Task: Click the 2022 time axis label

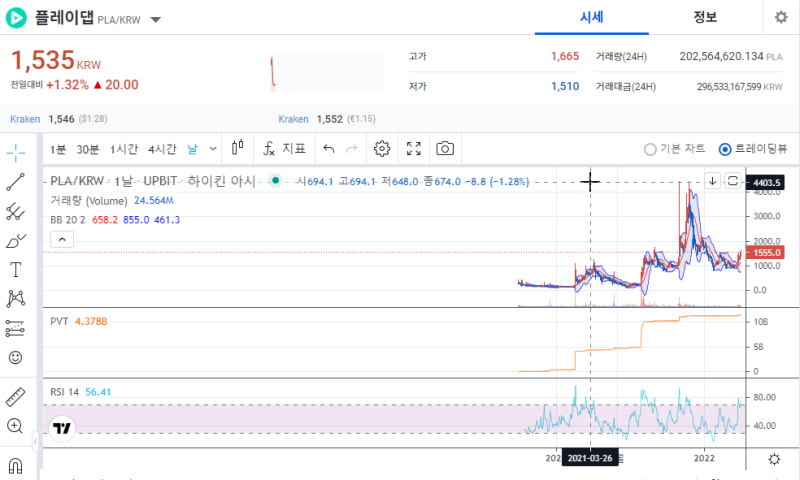Action: tap(704, 458)
